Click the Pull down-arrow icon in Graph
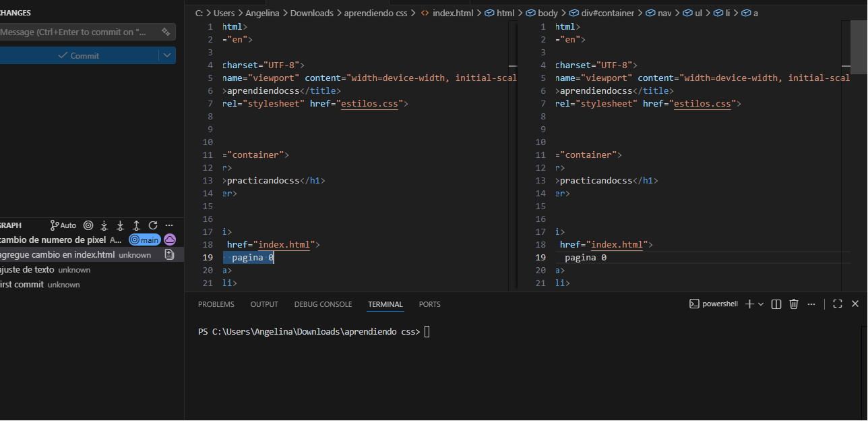Screen dimensions: 868x421 click(x=121, y=225)
